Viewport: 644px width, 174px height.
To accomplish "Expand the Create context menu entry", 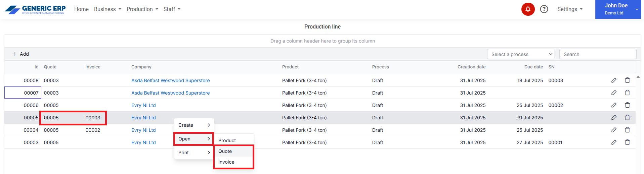I will pos(194,125).
